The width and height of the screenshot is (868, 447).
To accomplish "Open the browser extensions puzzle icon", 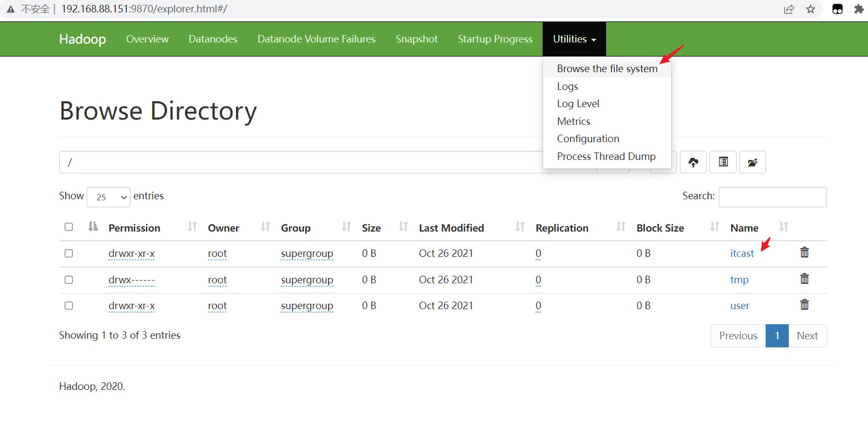I will tap(859, 9).
